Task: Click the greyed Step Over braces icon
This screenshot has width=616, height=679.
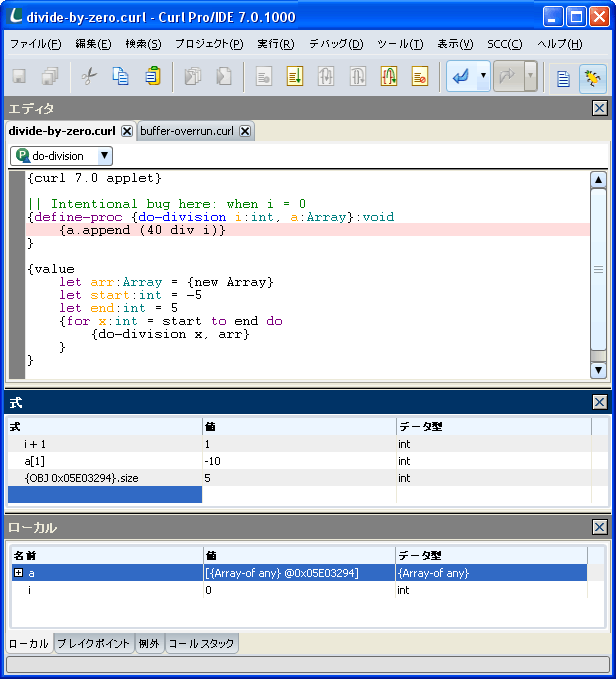Action: 357,77
